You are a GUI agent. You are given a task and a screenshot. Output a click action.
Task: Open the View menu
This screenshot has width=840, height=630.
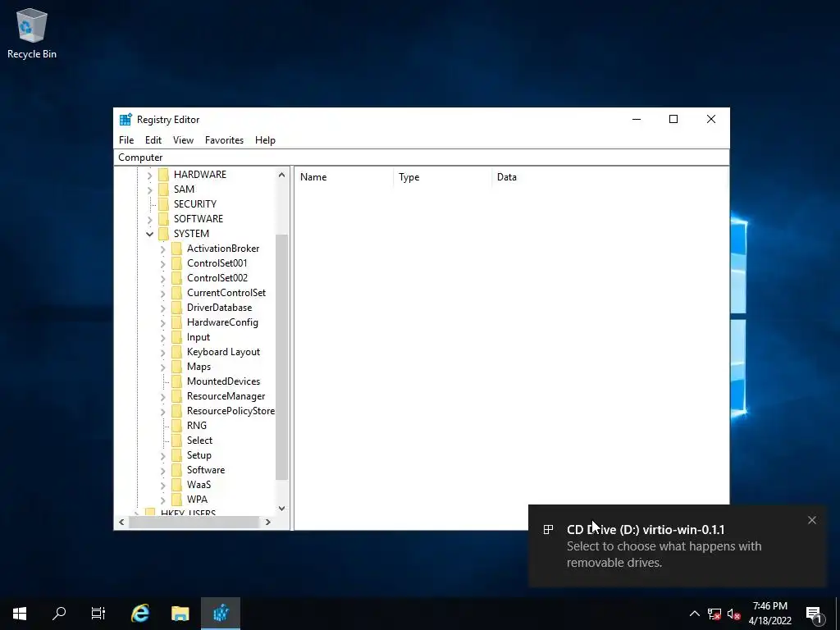click(x=183, y=139)
